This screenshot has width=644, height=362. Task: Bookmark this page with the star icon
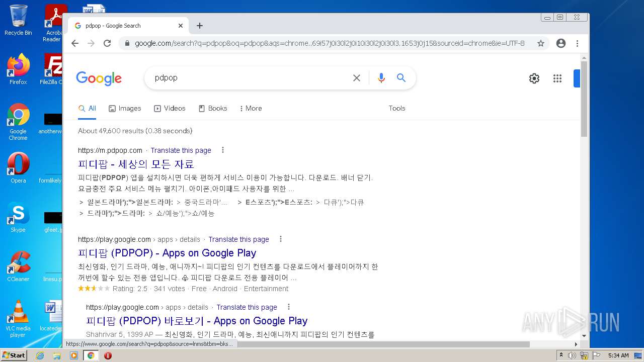tap(541, 43)
